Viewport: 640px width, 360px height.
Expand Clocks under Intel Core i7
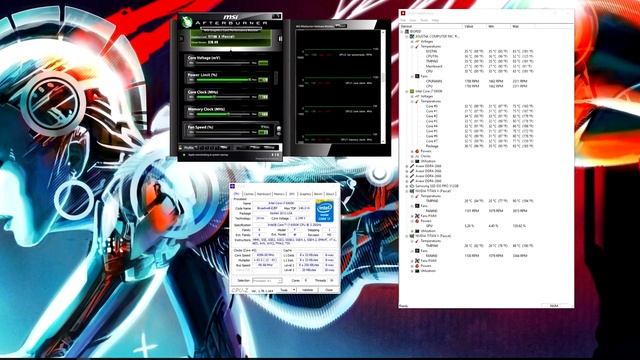tap(412, 156)
